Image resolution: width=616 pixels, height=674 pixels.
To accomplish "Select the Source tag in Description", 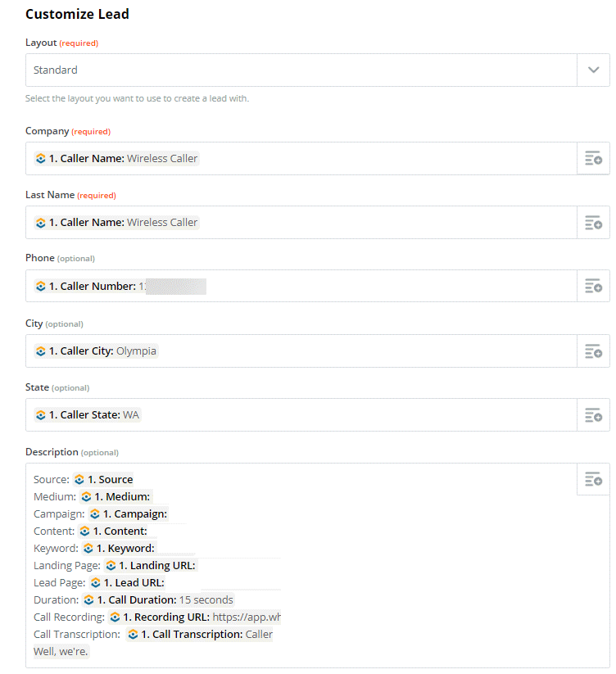I will click(103, 480).
